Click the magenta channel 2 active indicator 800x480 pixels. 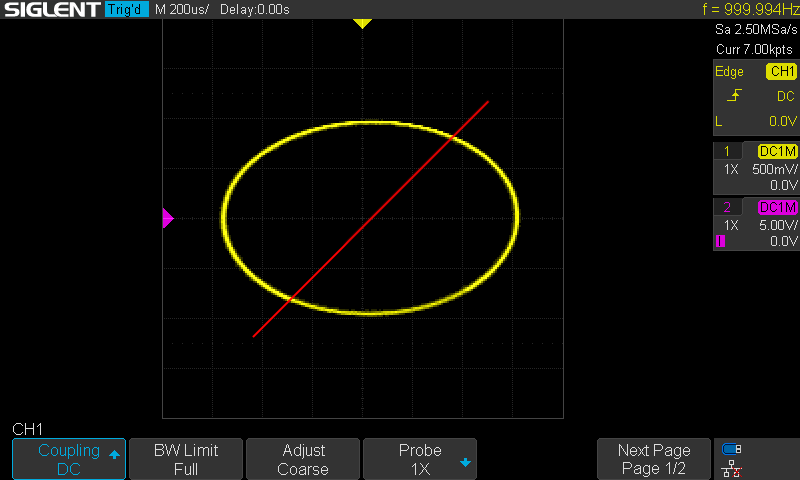720,241
